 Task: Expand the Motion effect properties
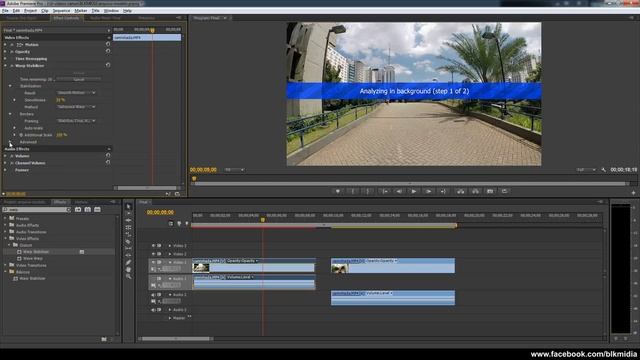click(x=5, y=44)
